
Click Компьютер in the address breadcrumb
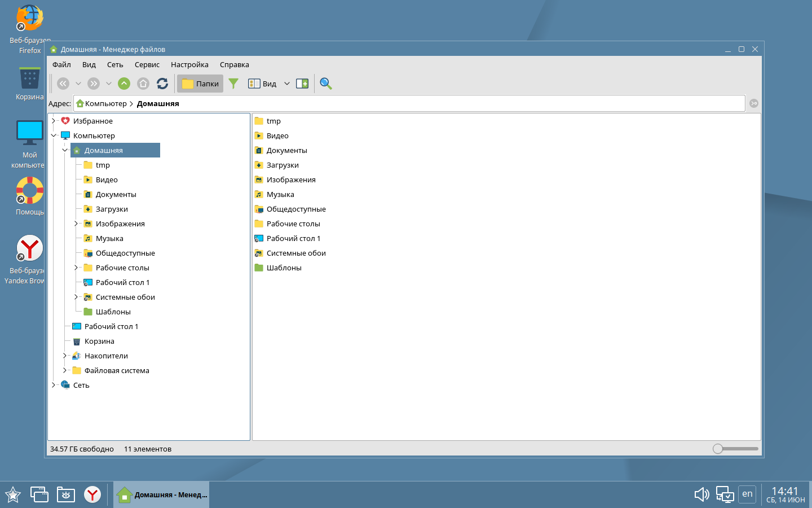pos(105,103)
